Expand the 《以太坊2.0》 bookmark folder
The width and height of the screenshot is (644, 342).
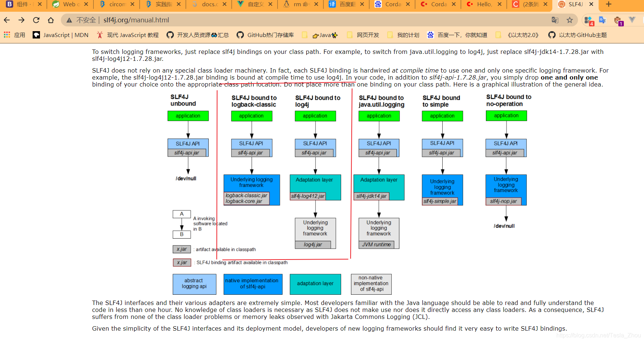pos(517,35)
